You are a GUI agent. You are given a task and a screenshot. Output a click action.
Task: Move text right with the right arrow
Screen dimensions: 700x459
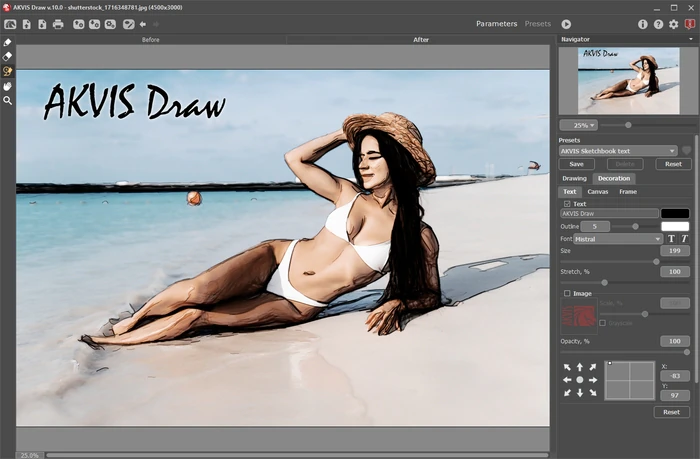[x=592, y=380]
